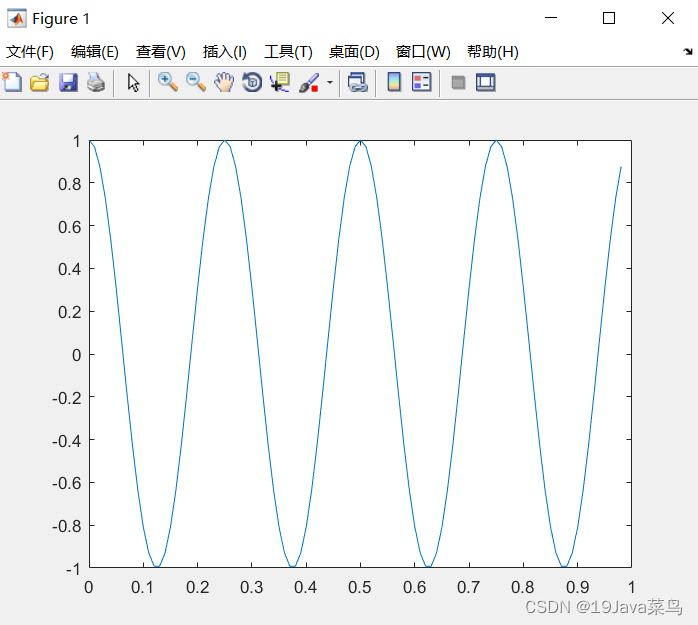Click x-axis tick label 0.9
This screenshot has height=625, width=698.
click(x=577, y=587)
